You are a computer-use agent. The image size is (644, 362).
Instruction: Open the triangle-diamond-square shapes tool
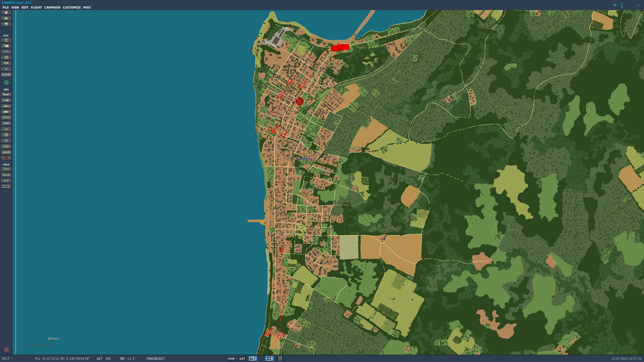tap(6, 152)
